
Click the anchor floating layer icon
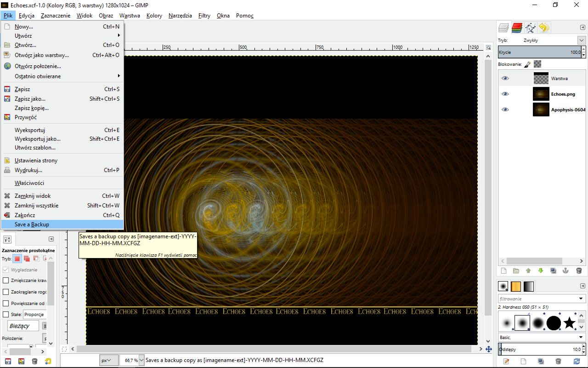(566, 271)
